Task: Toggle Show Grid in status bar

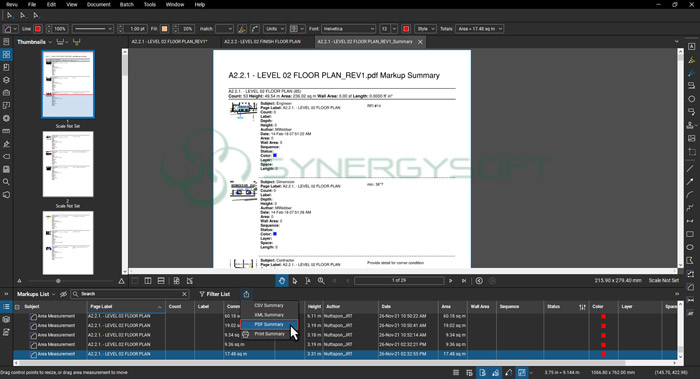Action: pyautogui.click(x=456, y=373)
